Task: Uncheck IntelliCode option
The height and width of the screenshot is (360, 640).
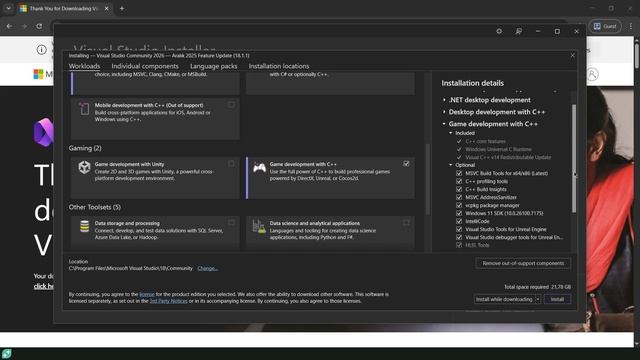Action: tap(459, 221)
